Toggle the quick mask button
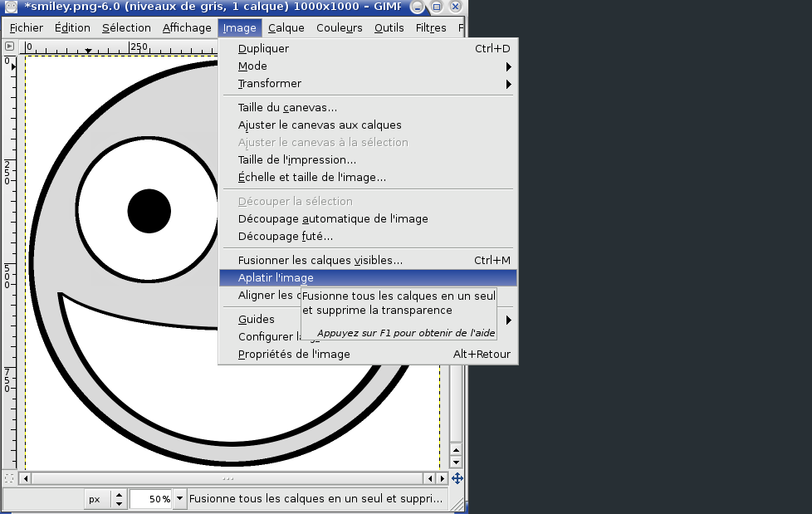 (9, 478)
